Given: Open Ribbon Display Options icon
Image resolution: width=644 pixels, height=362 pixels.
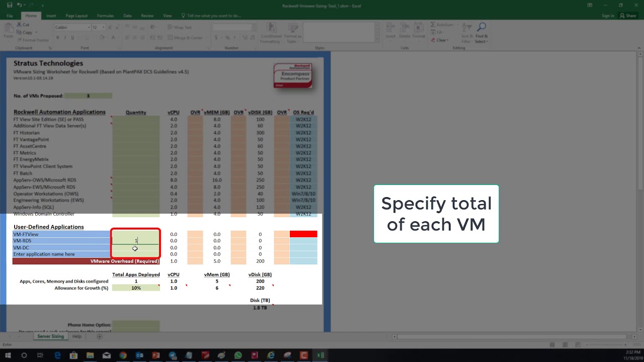Looking at the screenshot, I should click(590, 5).
